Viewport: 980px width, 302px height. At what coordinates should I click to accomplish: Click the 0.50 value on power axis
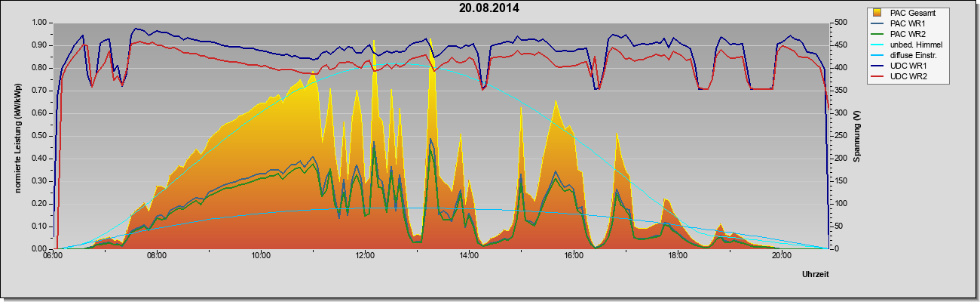(39, 136)
